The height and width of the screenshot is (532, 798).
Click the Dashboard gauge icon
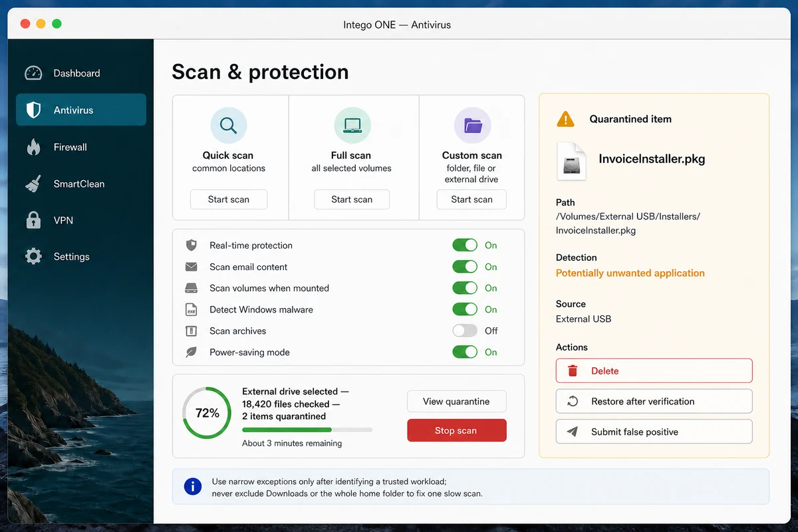click(x=33, y=73)
